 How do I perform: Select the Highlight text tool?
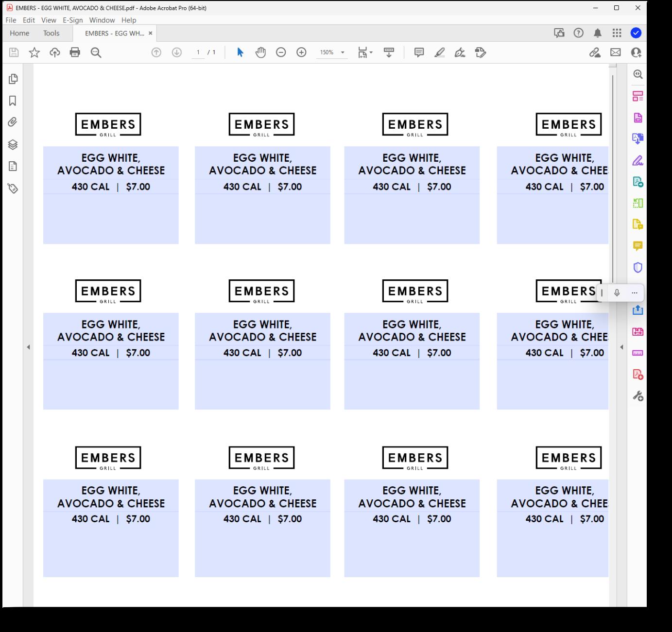coord(440,52)
